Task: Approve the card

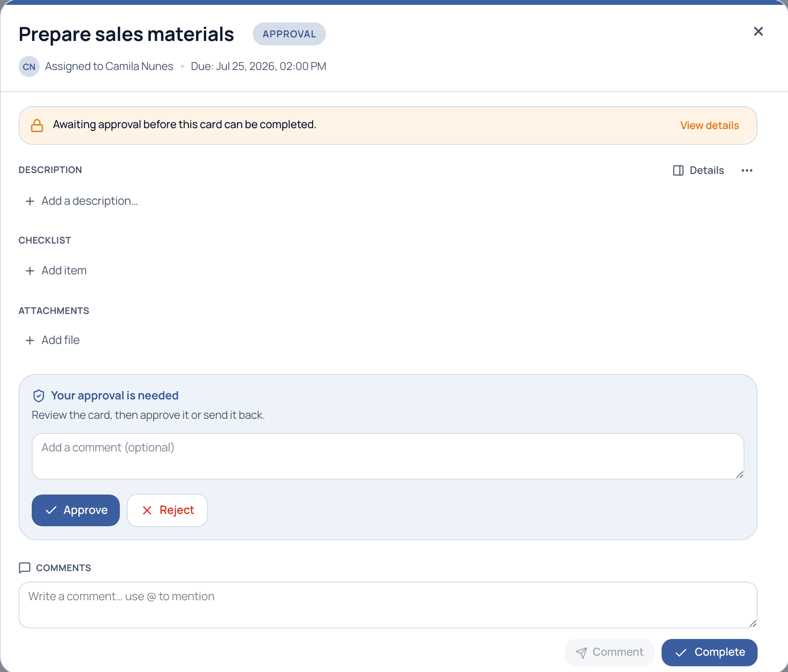Action: [x=76, y=510]
